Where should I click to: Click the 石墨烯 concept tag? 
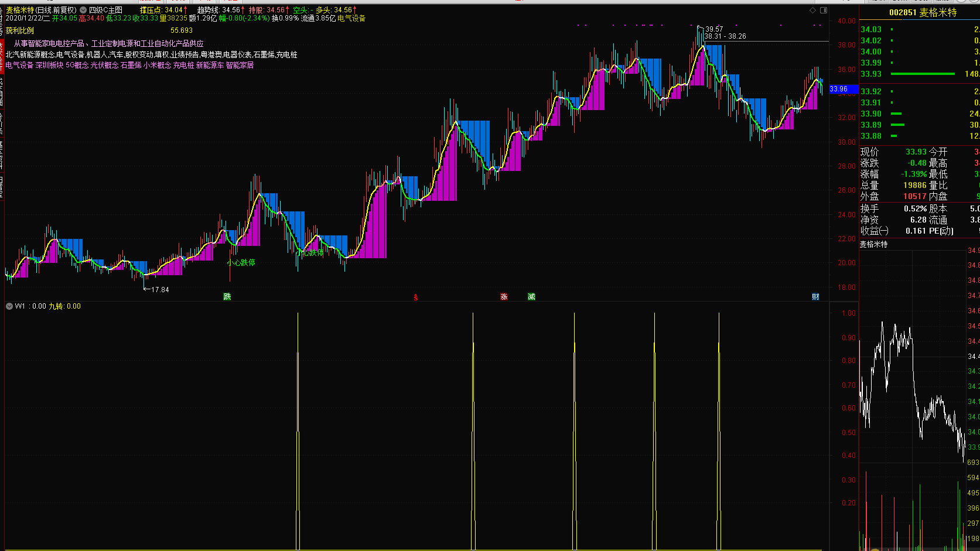[131, 65]
